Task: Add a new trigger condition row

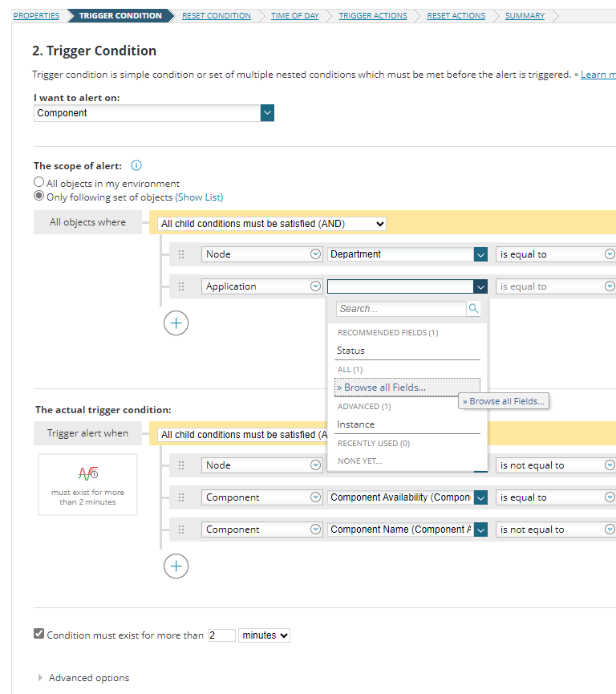Action: (x=176, y=566)
